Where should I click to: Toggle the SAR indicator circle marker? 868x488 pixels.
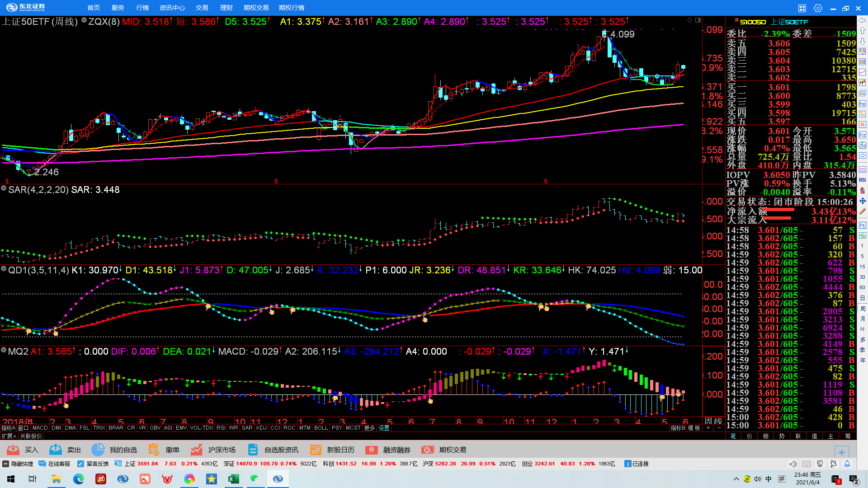click(x=4, y=188)
